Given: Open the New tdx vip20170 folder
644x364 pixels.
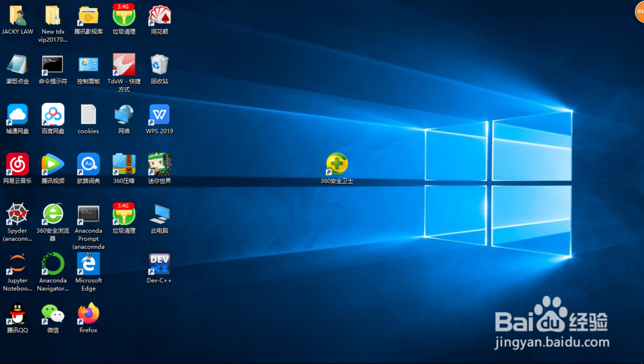Looking at the screenshot, I should pyautogui.click(x=53, y=16).
